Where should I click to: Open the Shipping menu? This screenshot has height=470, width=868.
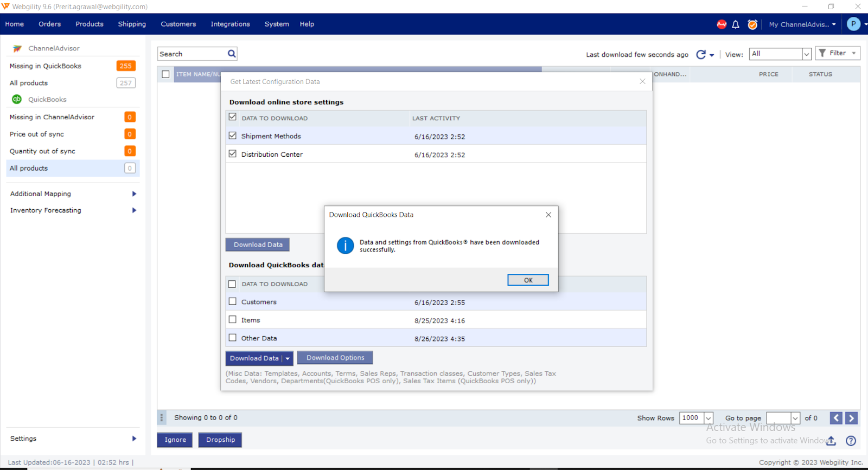[x=132, y=24]
